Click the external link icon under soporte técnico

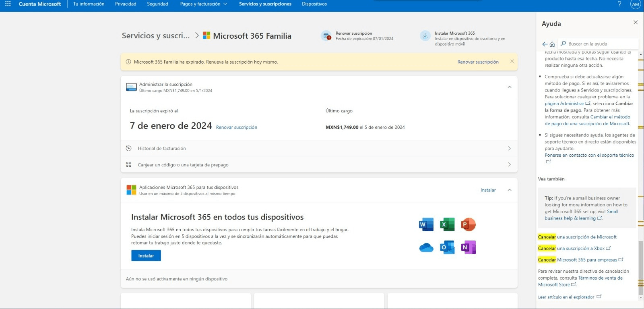(548, 162)
